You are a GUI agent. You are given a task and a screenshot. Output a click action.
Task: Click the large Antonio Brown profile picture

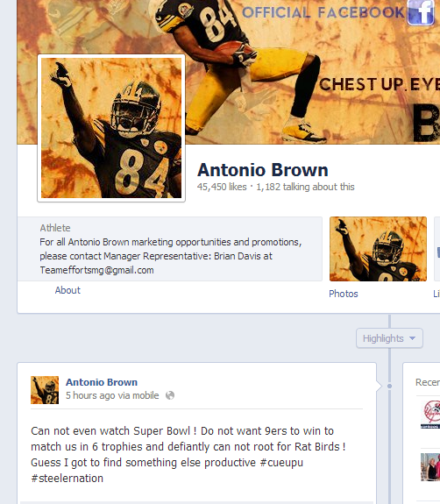(111, 128)
